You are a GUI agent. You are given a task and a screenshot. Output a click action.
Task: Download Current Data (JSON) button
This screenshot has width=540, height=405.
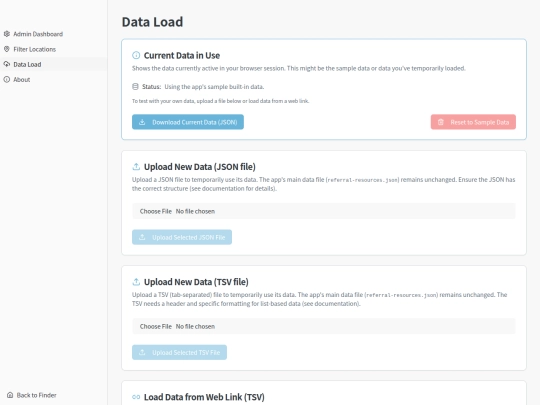click(188, 122)
